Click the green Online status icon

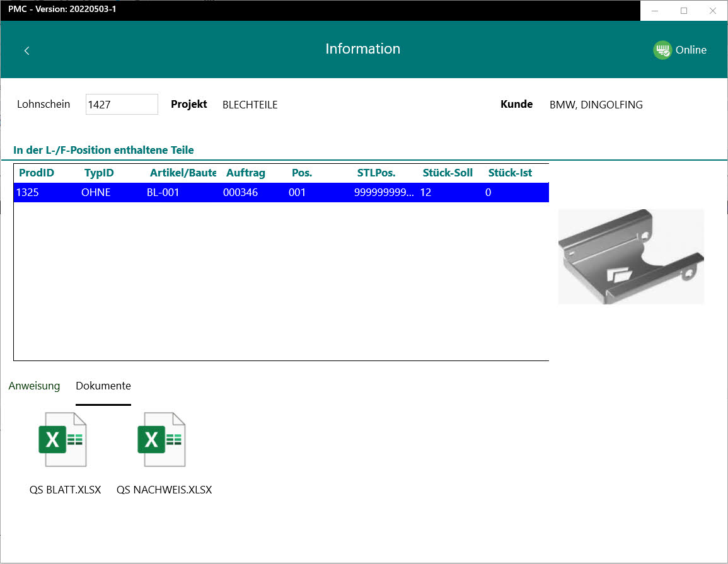click(662, 50)
